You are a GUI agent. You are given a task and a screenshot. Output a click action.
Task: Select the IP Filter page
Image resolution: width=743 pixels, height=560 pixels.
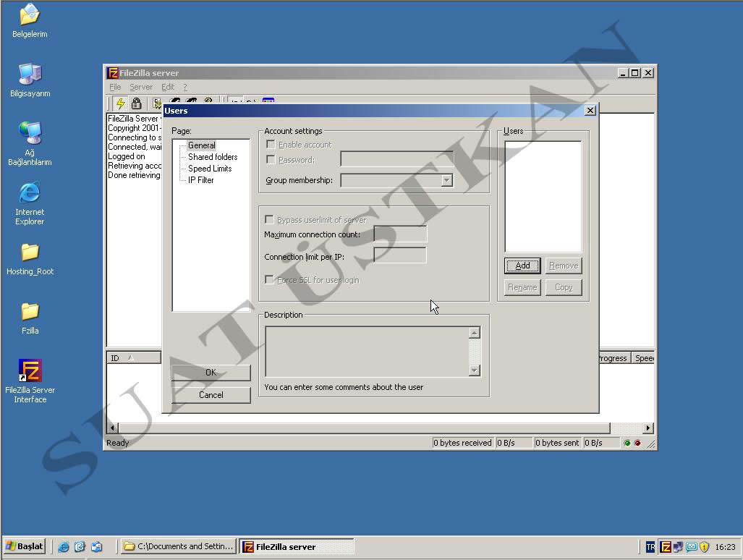pyautogui.click(x=201, y=180)
